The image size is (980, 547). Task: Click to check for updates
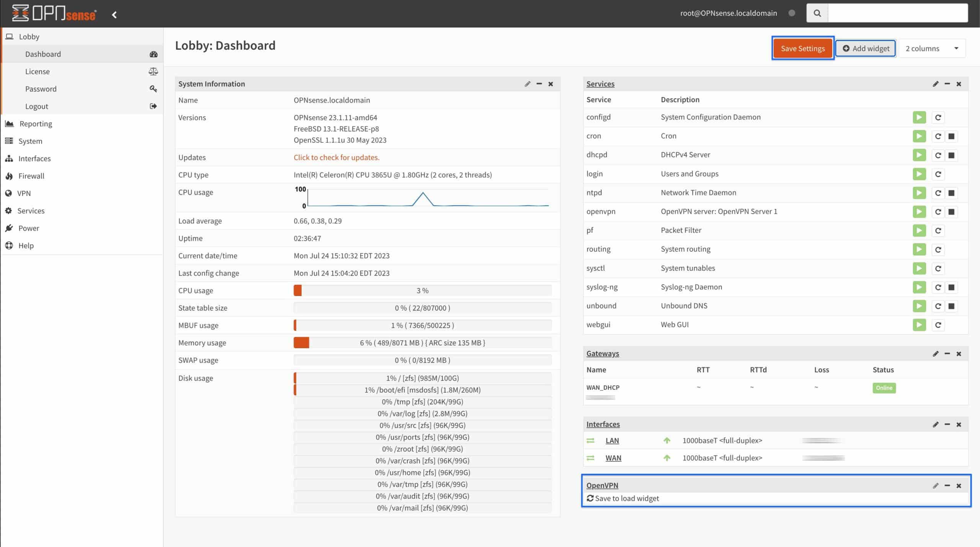tap(336, 157)
